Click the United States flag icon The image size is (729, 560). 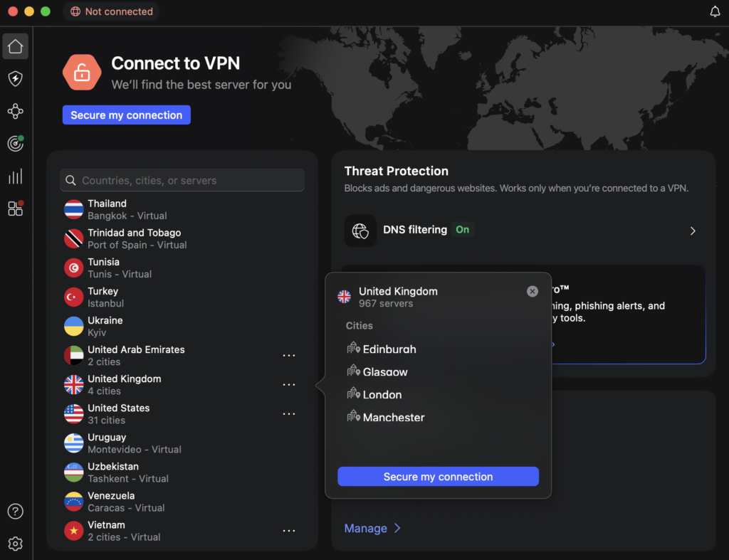point(74,414)
